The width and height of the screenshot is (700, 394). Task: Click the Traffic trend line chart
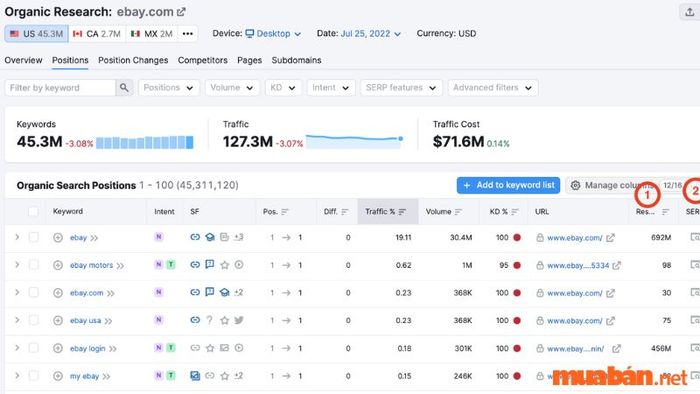click(x=354, y=141)
